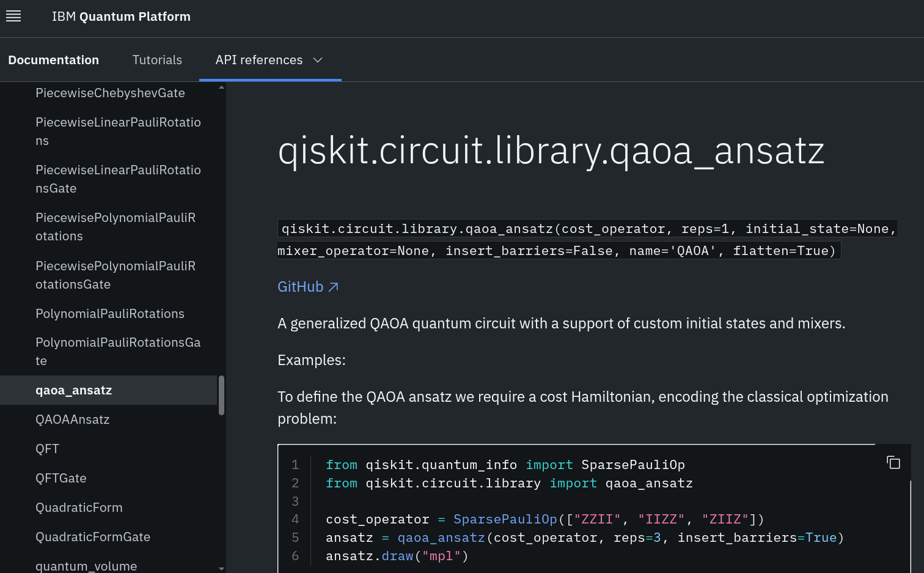This screenshot has width=924, height=573.
Task: Go to IBM Quantum Platform home
Action: (x=121, y=17)
